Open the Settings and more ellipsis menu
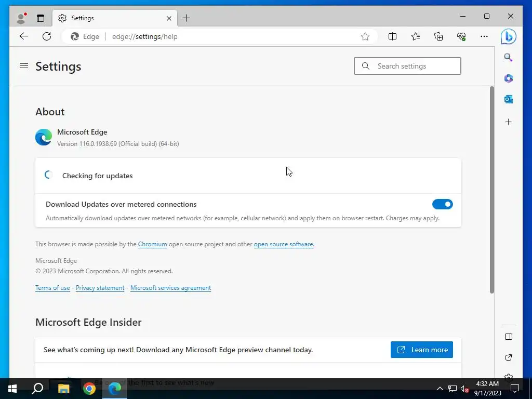This screenshot has width=532, height=399. 484,36
